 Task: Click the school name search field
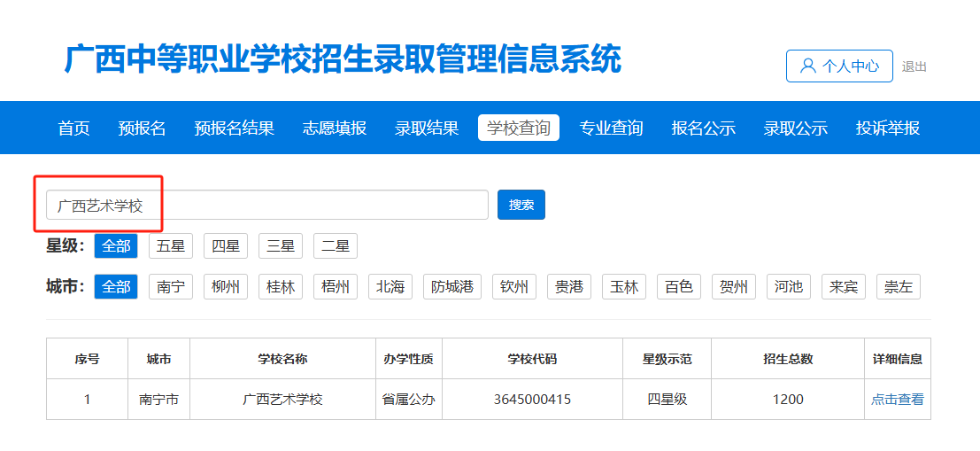[x=266, y=205]
